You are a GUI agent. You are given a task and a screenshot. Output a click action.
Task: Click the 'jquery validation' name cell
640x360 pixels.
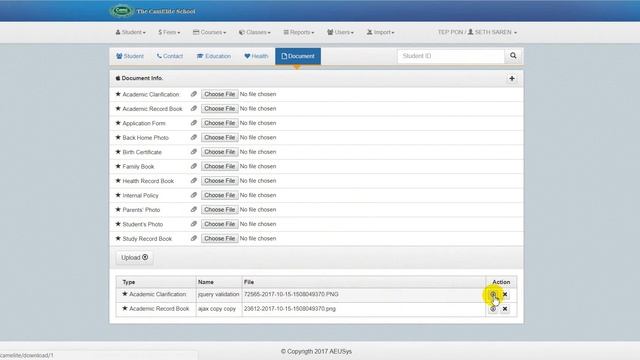coord(218,294)
